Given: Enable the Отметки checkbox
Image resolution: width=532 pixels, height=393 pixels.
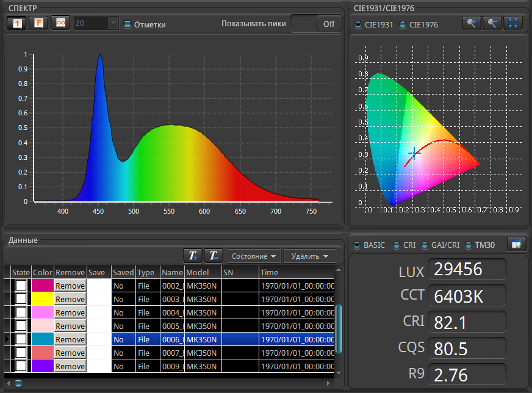Looking at the screenshot, I should coord(128,24).
